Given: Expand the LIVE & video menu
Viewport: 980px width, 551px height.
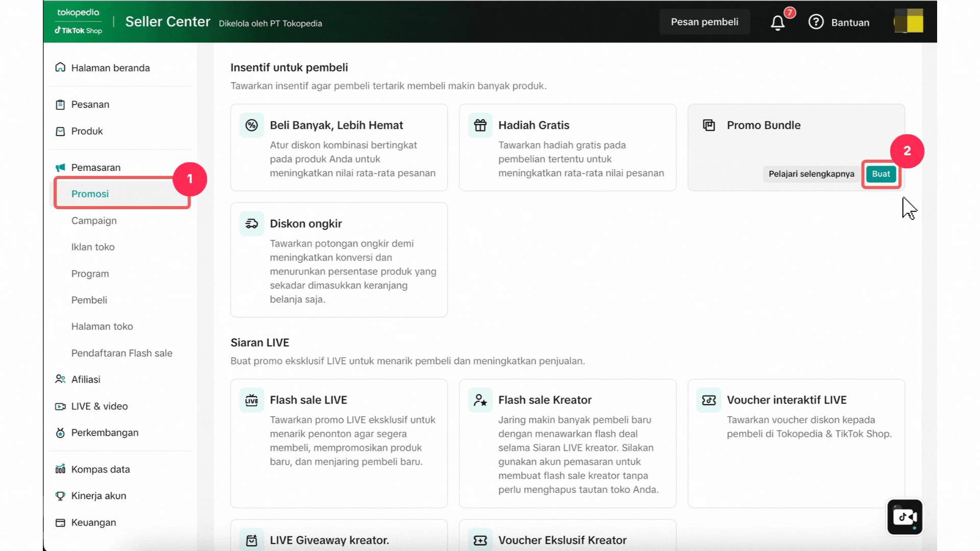Looking at the screenshot, I should (x=100, y=407).
